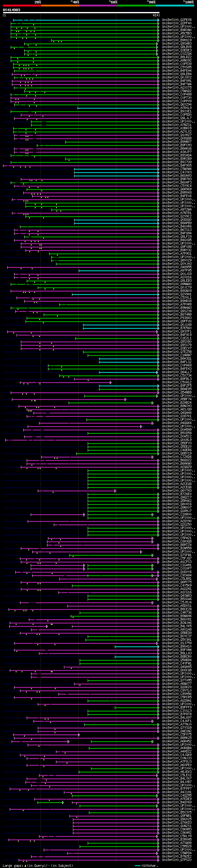
Task: Select hit label UniRef100_C0P488
Action: tap(176, 94)
